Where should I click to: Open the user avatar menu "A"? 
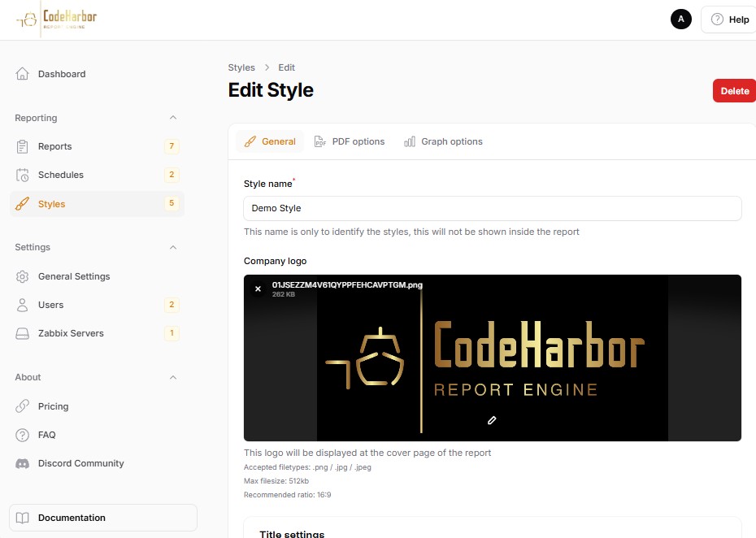(x=680, y=20)
